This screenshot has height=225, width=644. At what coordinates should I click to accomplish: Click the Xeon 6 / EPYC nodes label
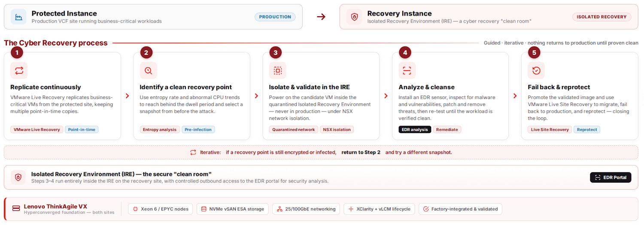[165, 209]
